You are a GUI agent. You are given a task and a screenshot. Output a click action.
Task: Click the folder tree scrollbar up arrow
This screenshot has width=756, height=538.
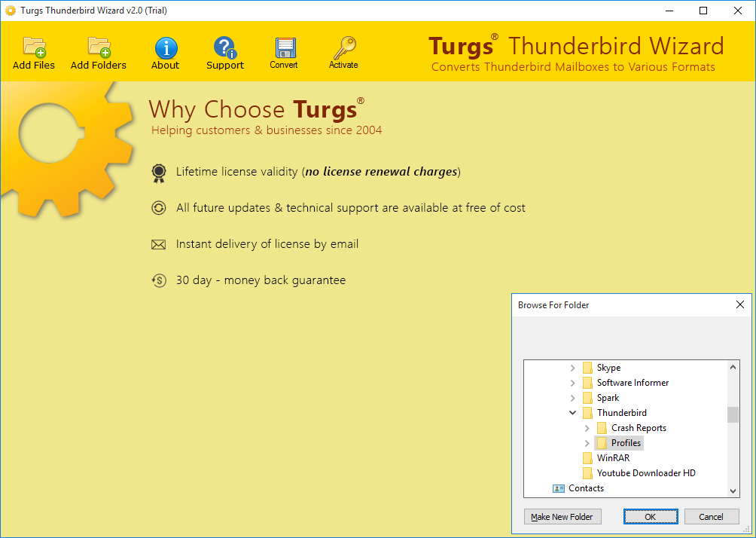coord(733,367)
